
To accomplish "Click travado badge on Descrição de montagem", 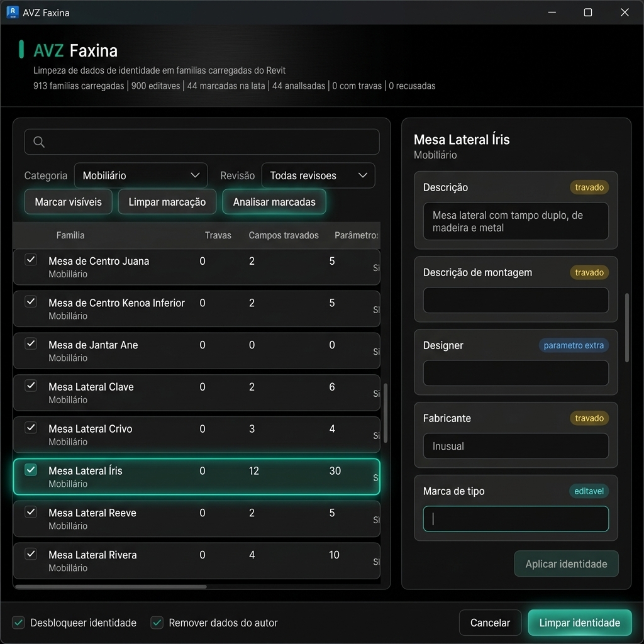I will (x=589, y=272).
